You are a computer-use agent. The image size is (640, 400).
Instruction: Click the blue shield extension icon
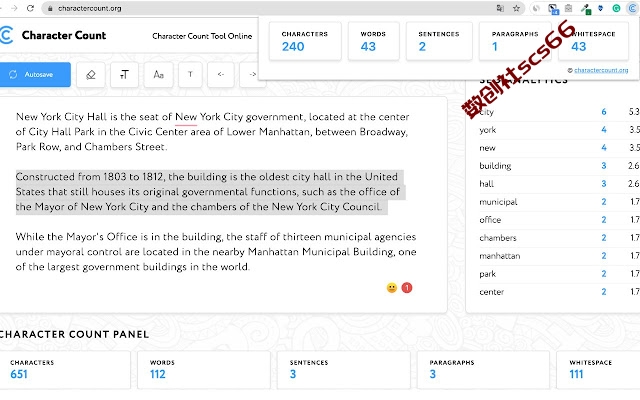(x=600, y=8)
